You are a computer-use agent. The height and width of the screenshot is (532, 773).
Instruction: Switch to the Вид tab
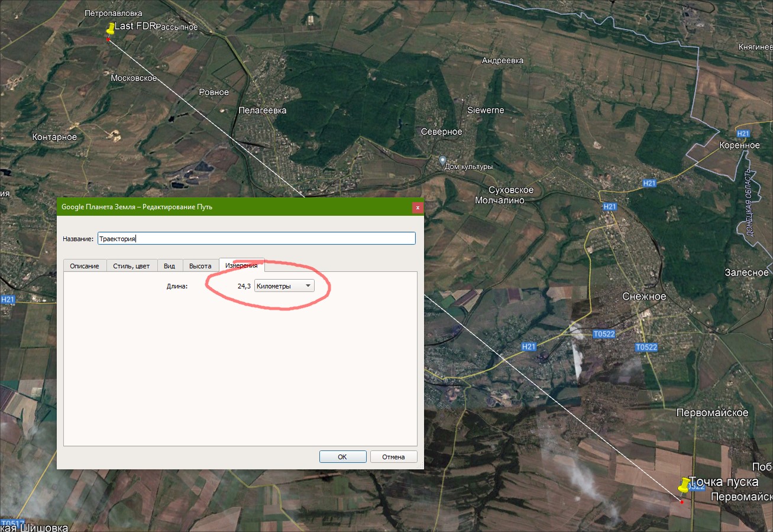click(169, 266)
